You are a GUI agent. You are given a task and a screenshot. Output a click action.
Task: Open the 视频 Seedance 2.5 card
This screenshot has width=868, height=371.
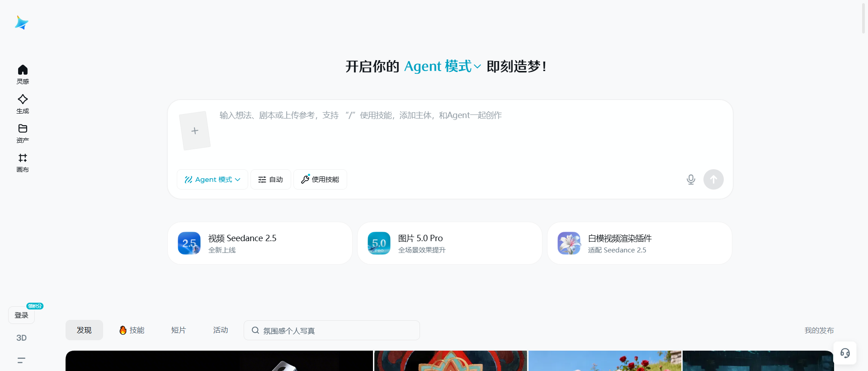260,243
